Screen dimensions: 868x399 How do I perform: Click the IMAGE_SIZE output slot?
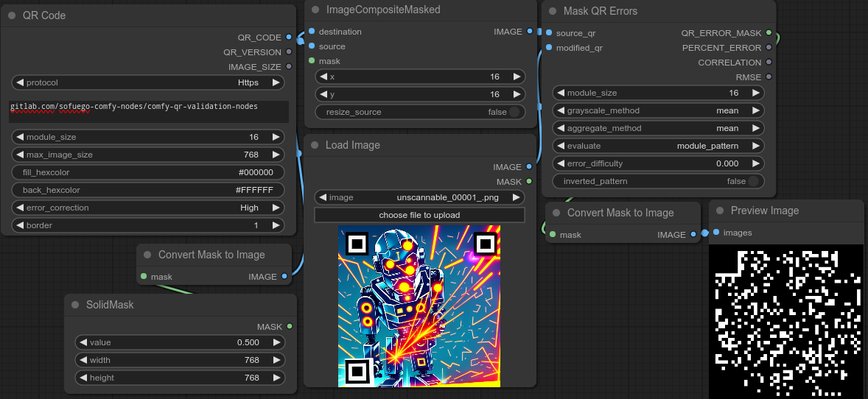(289, 66)
